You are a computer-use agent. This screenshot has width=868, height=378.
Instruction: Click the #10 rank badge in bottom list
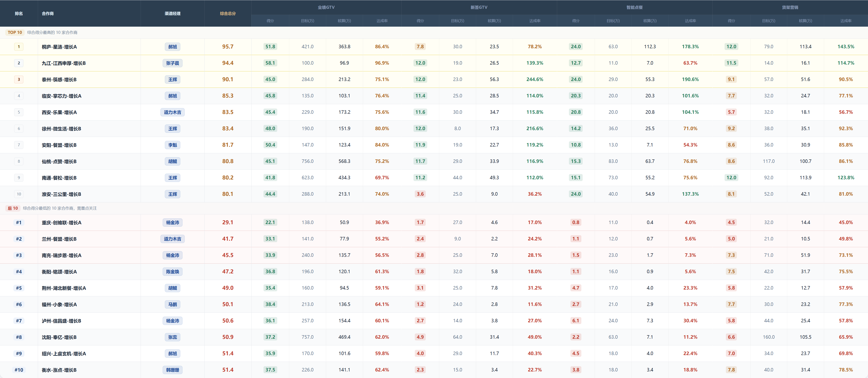(x=19, y=369)
